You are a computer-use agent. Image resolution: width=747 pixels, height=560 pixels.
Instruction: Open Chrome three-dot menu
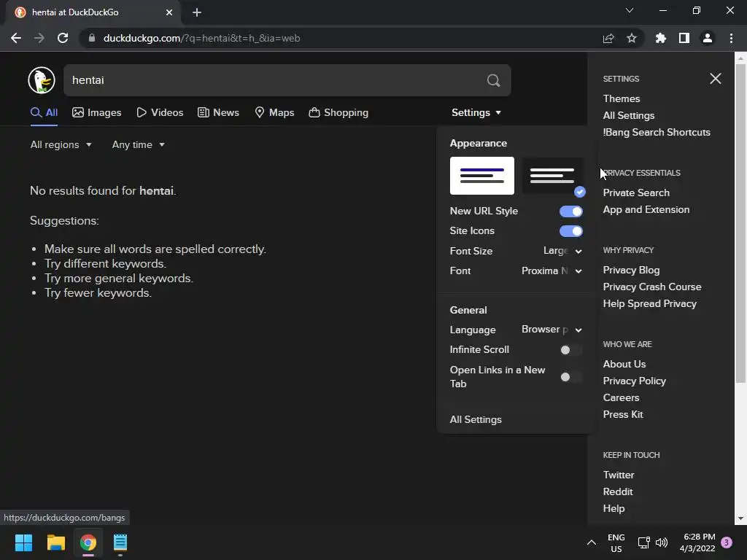click(x=731, y=38)
